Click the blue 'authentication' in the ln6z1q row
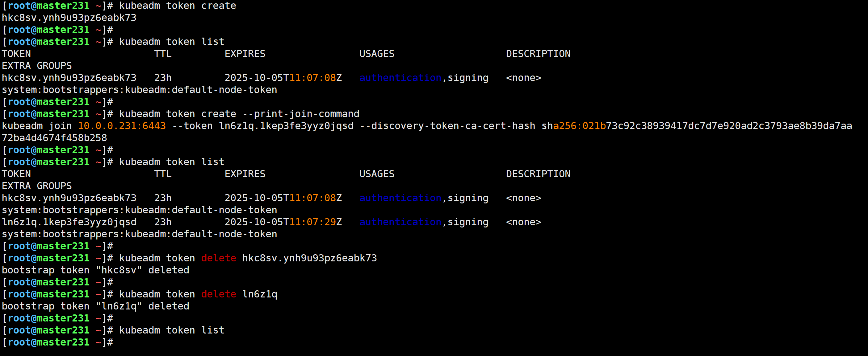 click(400, 222)
